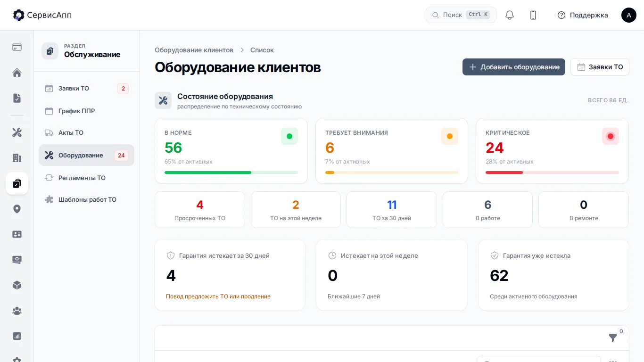644x362 pixels.
Task: Click the 62 value in Гарантия уже истекла
Action: click(499, 275)
